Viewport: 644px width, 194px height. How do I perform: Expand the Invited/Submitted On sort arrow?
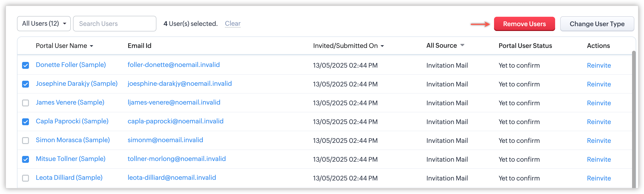tap(382, 46)
